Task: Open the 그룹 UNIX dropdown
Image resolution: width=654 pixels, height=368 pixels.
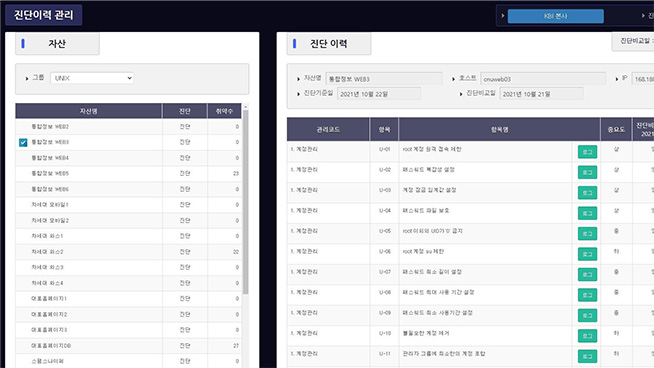Action: point(92,78)
